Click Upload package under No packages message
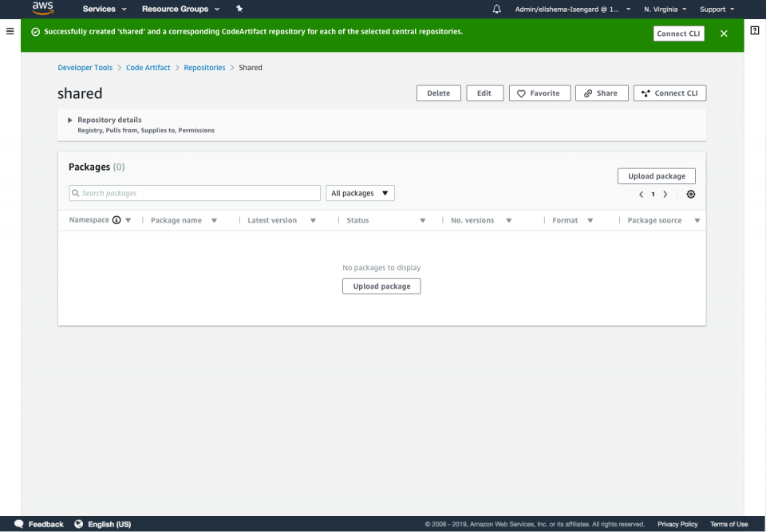This screenshot has width=766, height=532. pos(381,286)
